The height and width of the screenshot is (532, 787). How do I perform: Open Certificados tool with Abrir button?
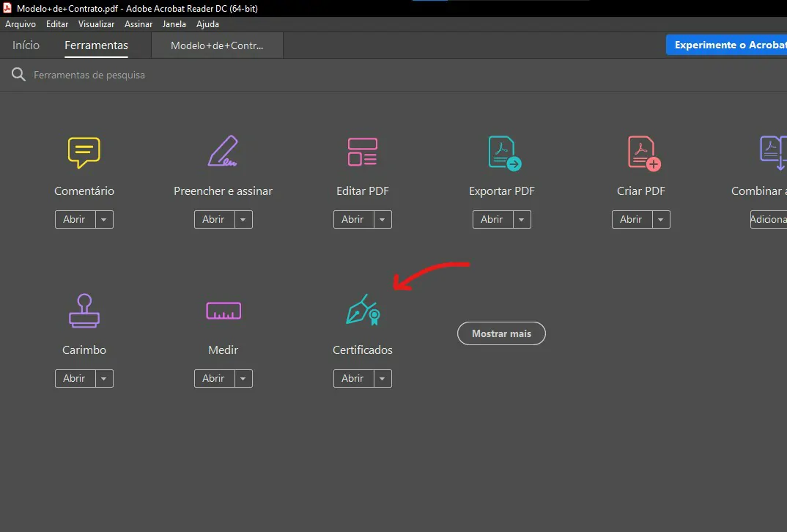pyautogui.click(x=353, y=378)
